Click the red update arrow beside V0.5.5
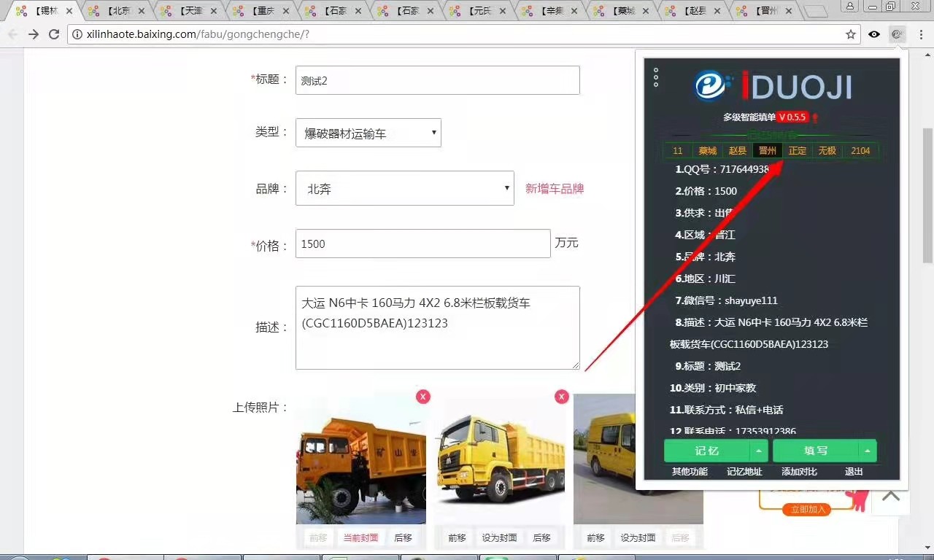Viewport: 934px width, 560px height. coord(815,117)
